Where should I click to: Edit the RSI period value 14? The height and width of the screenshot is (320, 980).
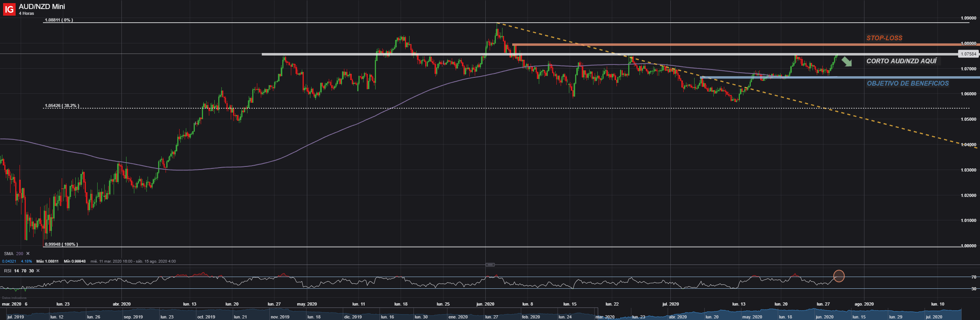click(x=16, y=271)
